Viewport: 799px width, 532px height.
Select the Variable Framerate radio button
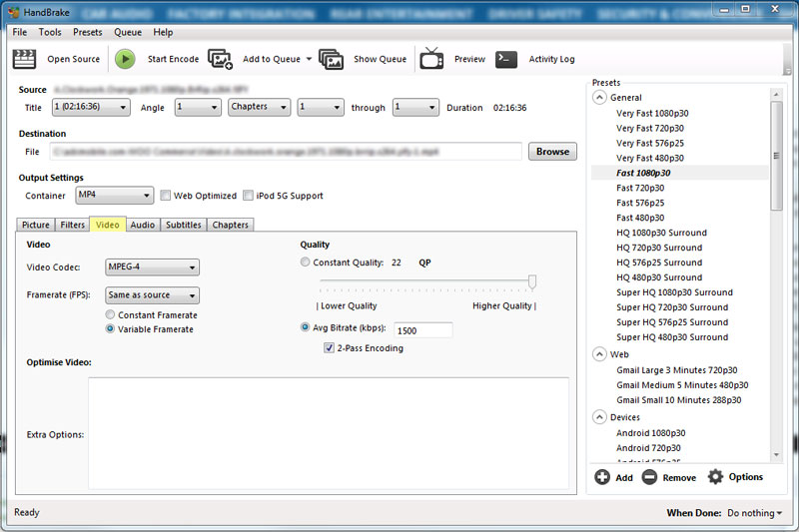[x=110, y=328]
